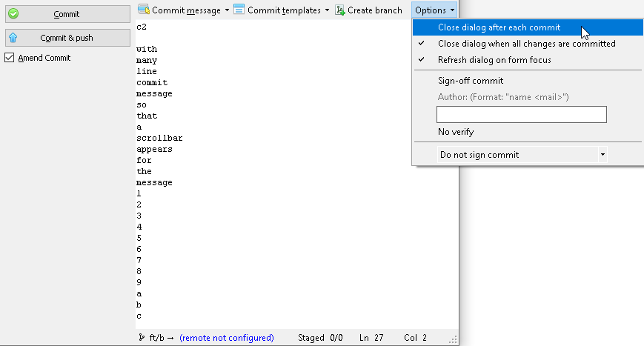The image size is (644, 346).
Task: Click the word with in commit message
Action: click(147, 49)
